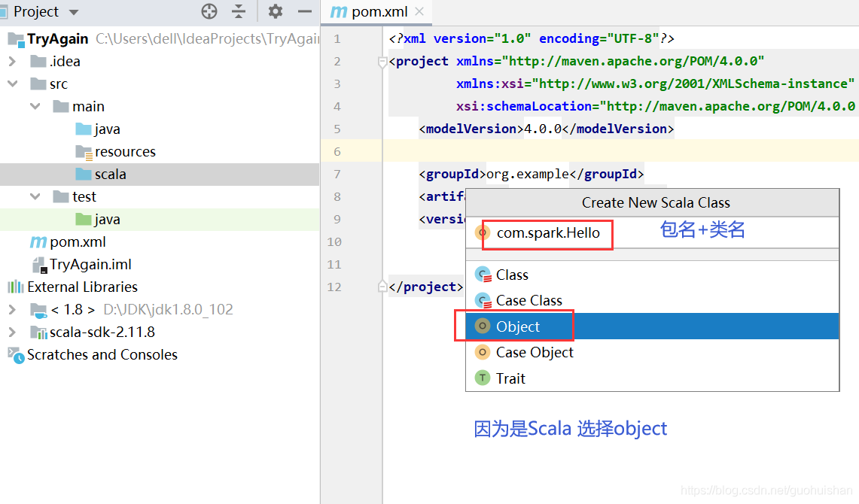Select TryAgain.iml file
Image resolution: width=859 pixels, height=504 pixels.
click(x=90, y=265)
